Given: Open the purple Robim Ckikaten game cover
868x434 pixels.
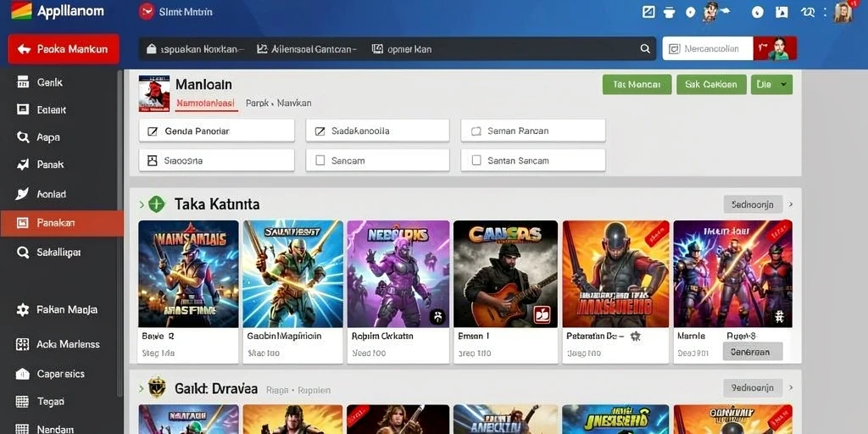Looking at the screenshot, I should pyautogui.click(x=398, y=274).
